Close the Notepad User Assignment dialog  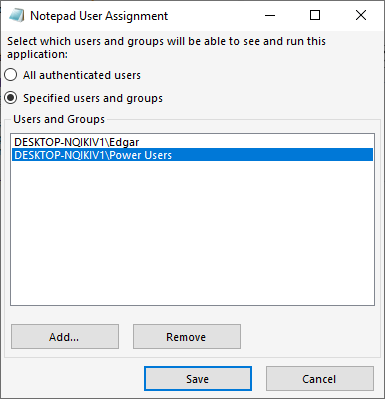pyautogui.click(x=361, y=15)
